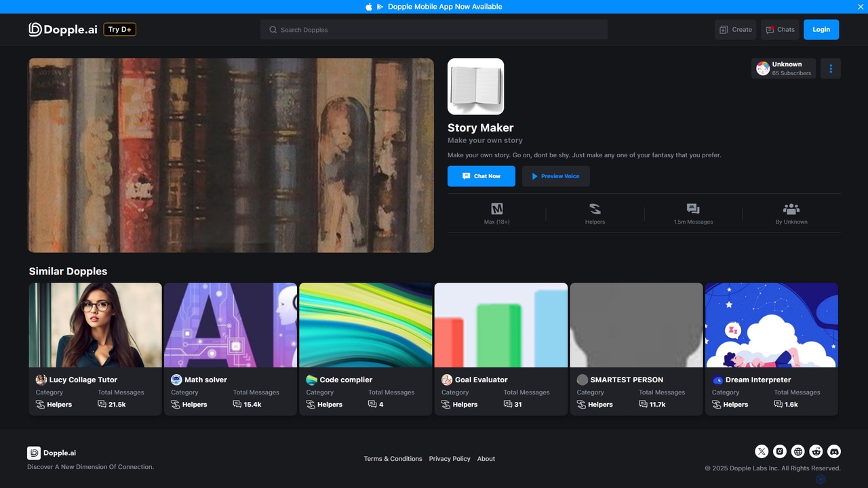Click Helpers category icon on Lucy Collage Tutor card
868x488 pixels.
(x=40, y=405)
